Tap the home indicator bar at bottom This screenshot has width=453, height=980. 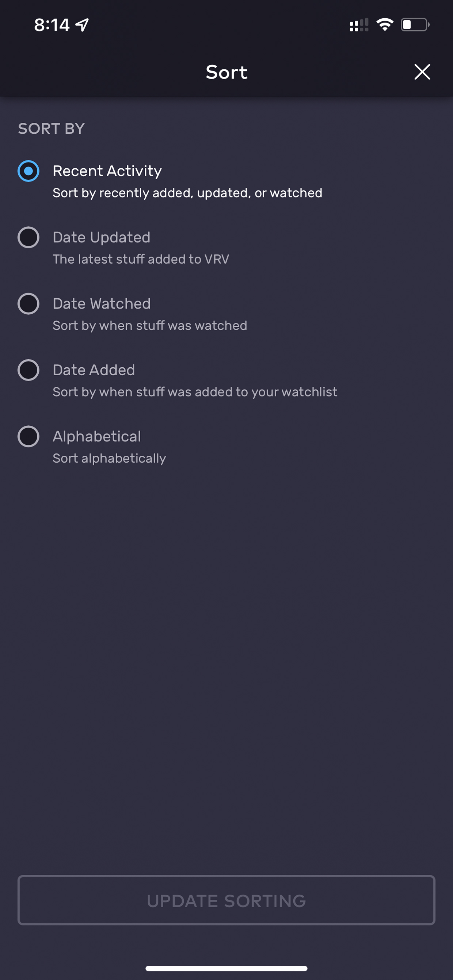click(226, 968)
